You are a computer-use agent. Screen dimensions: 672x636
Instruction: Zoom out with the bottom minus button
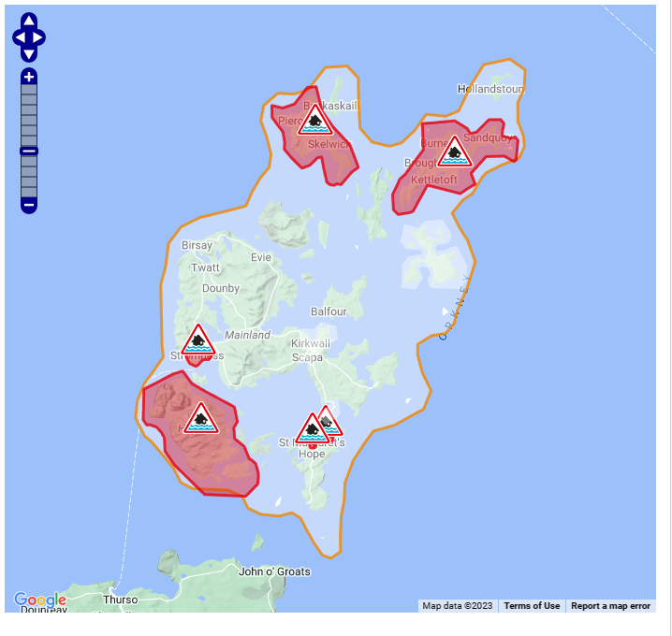(x=29, y=204)
